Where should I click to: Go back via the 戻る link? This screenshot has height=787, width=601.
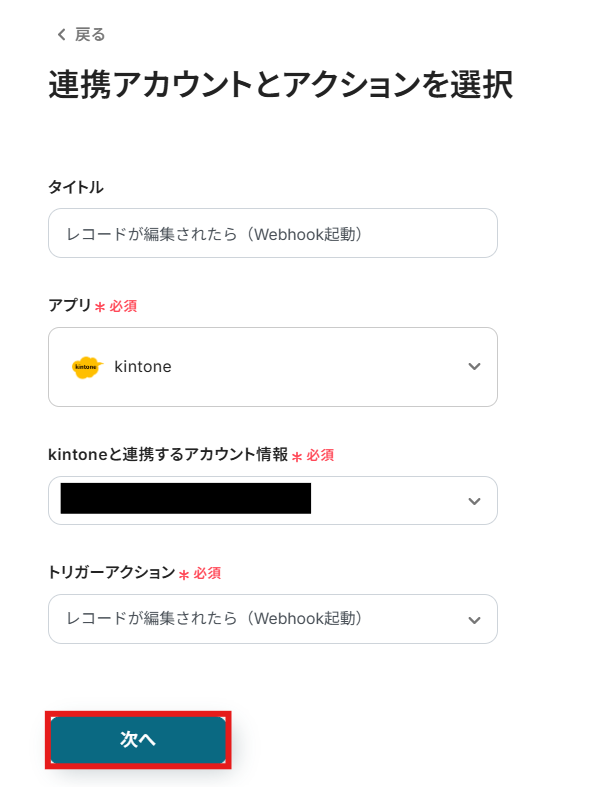(90, 35)
